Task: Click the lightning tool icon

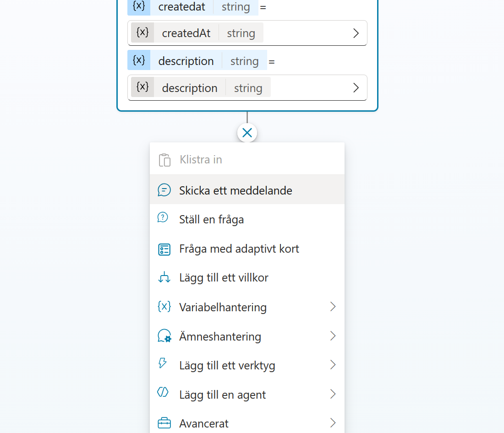Action: point(163,363)
